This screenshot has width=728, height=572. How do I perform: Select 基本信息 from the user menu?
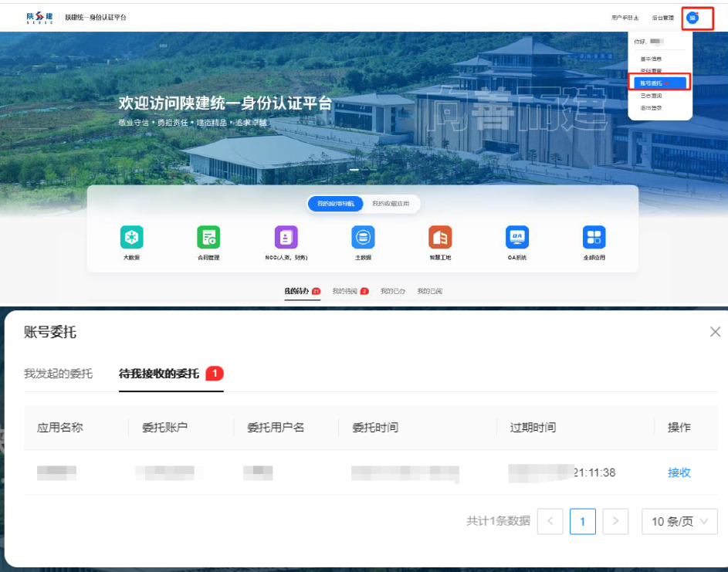click(651, 59)
